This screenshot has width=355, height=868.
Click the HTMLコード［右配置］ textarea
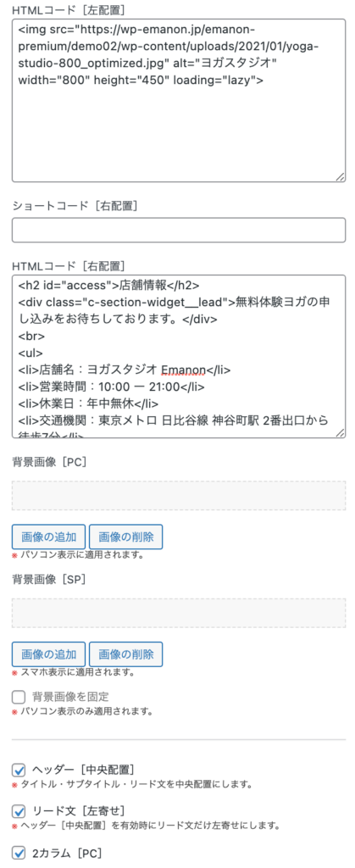coord(179,357)
